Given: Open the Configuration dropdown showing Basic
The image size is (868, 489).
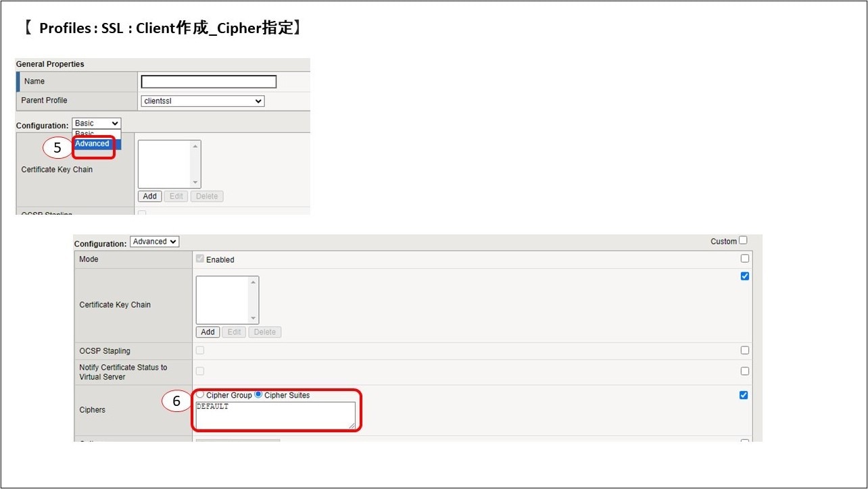Looking at the screenshot, I should point(96,124).
